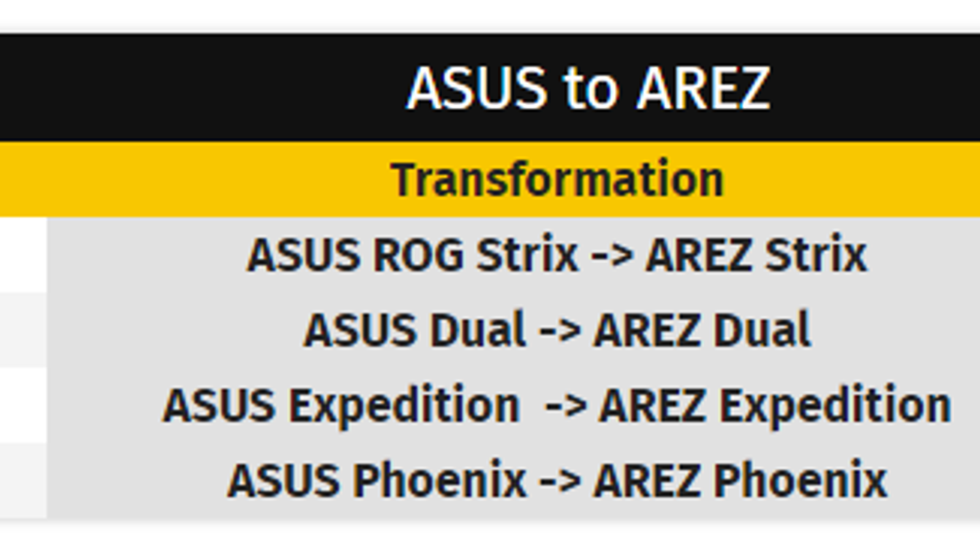Click the arrow in the Phoenix row
This screenshot has height=551, width=980.
pyautogui.click(x=560, y=481)
